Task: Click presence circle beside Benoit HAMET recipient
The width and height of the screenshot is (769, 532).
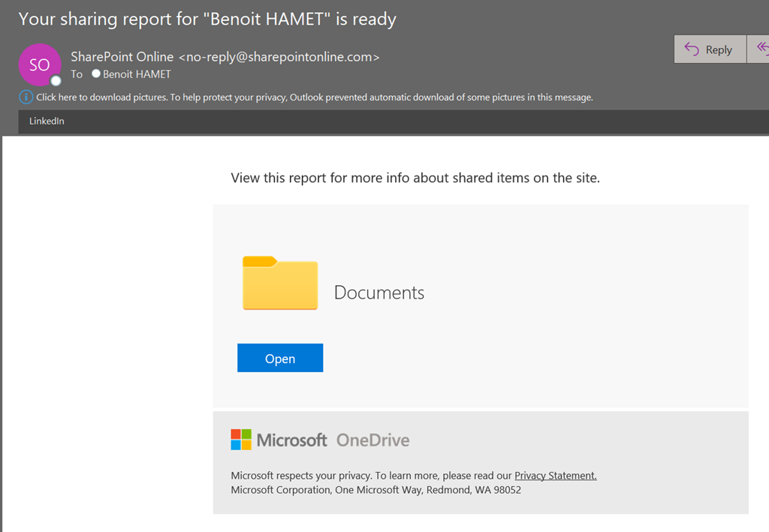Action: [96, 74]
